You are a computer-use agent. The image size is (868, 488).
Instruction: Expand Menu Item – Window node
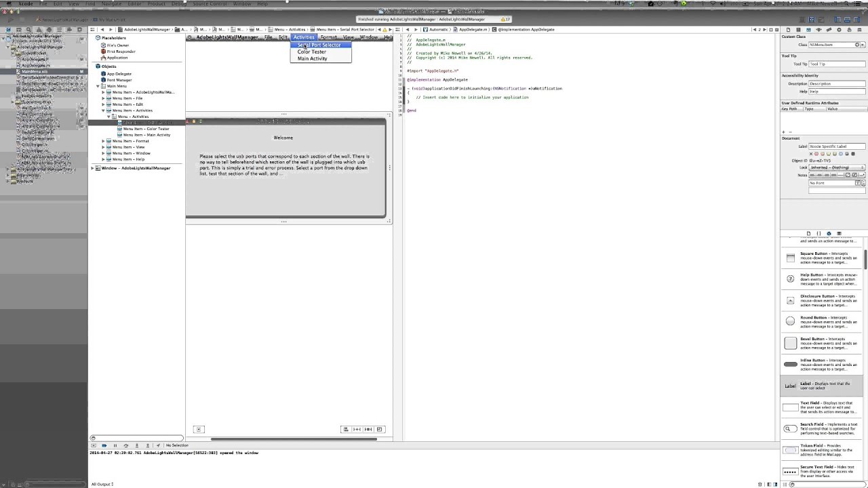(x=103, y=153)
